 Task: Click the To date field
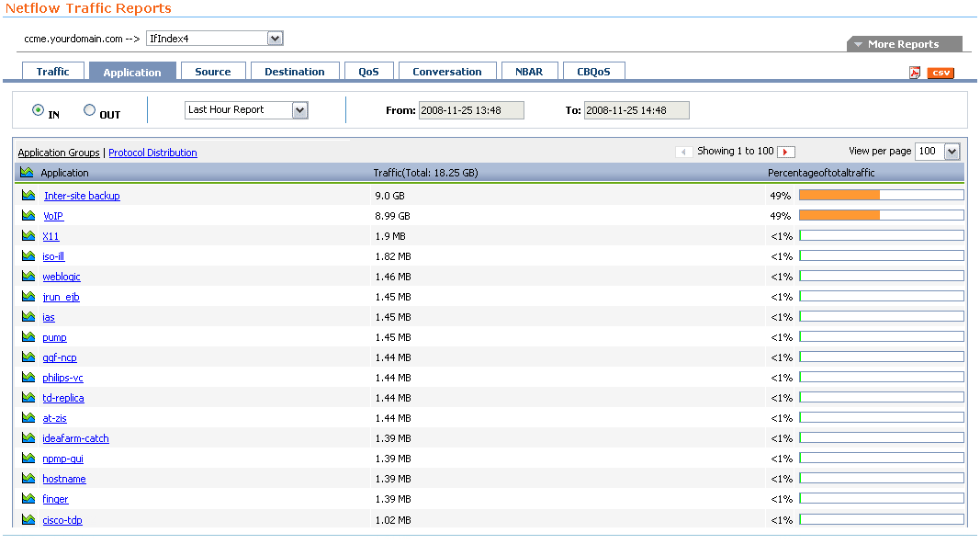(x=636, y=110)
